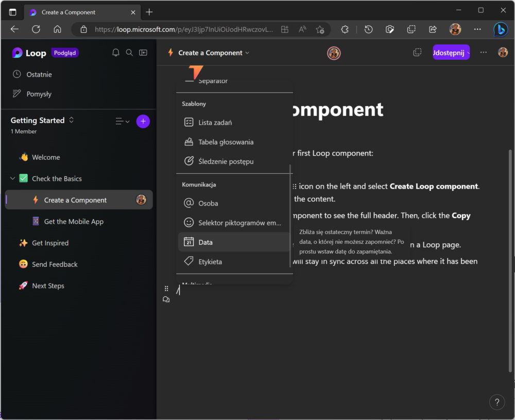Open the help question mark button
This screenshot has width=515, height=420.
pos(497,402)
